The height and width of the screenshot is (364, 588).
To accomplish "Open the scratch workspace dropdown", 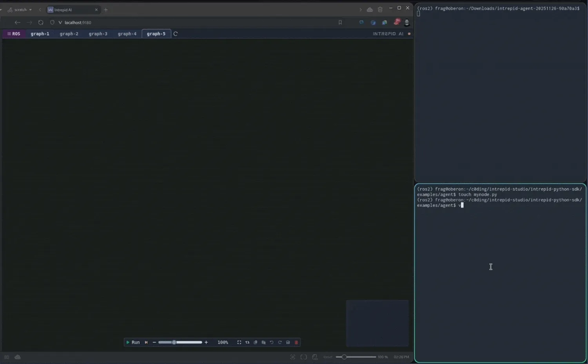I will point(20,10).
